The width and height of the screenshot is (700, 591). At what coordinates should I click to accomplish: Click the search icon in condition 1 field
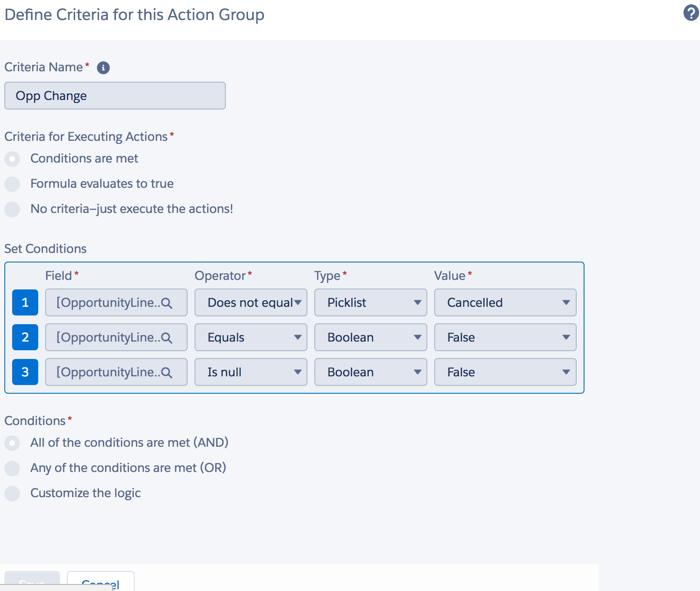[x=167, y=303]
